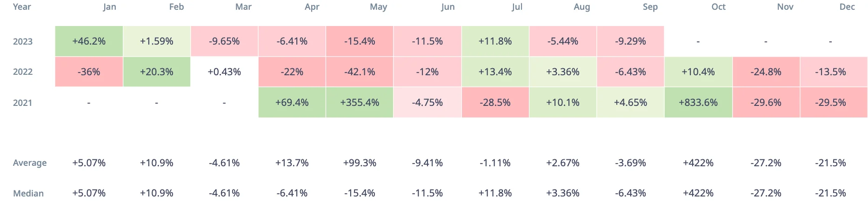Click the Median row label

[28, 193]
